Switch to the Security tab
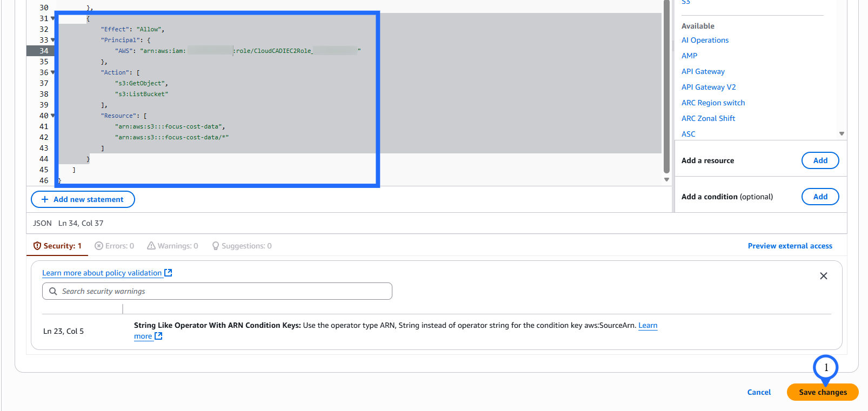 tap(58, 246)
